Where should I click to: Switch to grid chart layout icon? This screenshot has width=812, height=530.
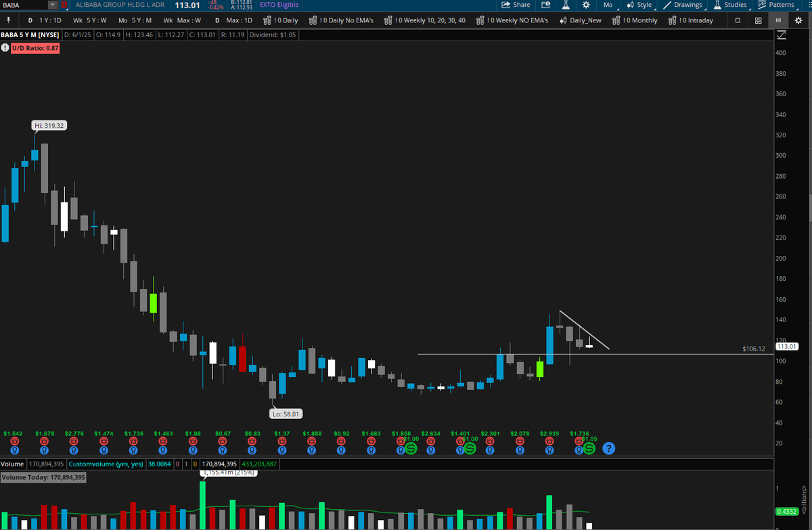759,20
